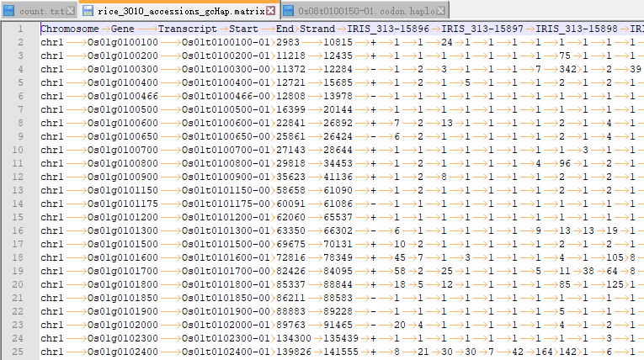The height and width of the screenshot is (360, 644).
Task: Click transcript Os01t0102400-01
Action: 226,352
